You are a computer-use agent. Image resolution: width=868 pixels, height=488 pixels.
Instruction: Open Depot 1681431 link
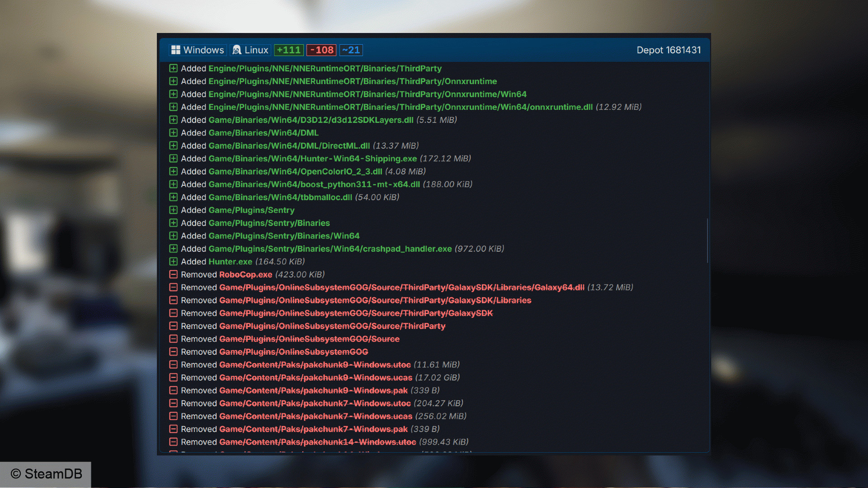669,50
